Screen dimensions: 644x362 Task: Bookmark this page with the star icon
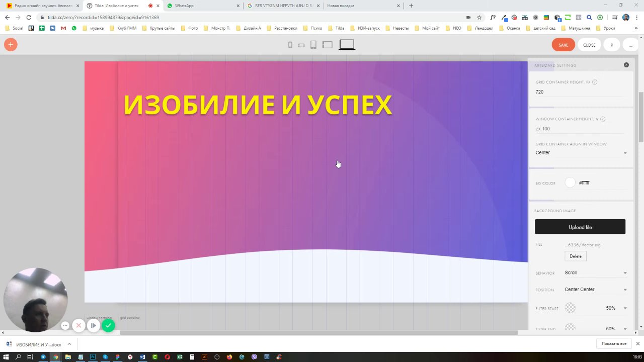tap(479, 17)
